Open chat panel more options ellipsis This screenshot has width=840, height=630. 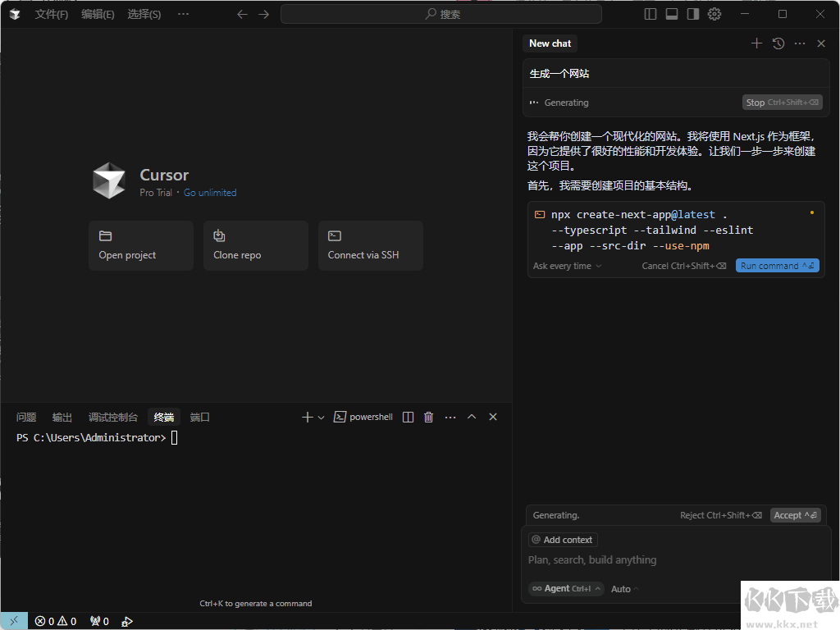800,43
